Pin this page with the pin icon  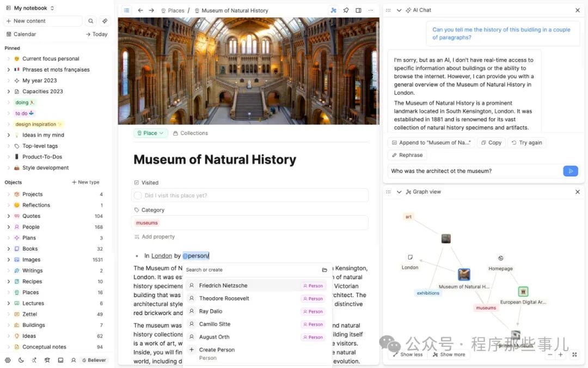point(346,10)
